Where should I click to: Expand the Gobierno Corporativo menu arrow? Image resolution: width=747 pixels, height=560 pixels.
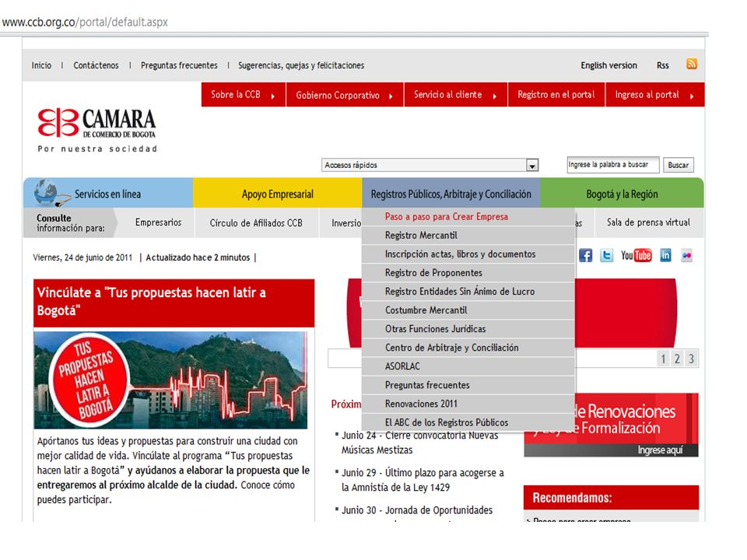391,96
